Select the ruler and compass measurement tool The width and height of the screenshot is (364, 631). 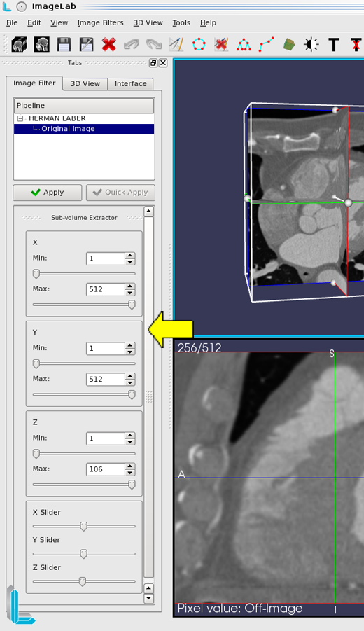click(x=176, y=44)
